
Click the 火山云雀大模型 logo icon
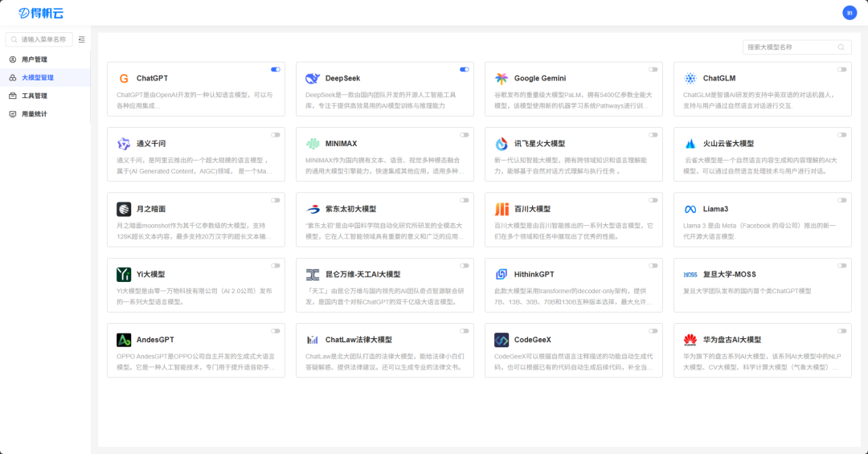tap(690, 144)
